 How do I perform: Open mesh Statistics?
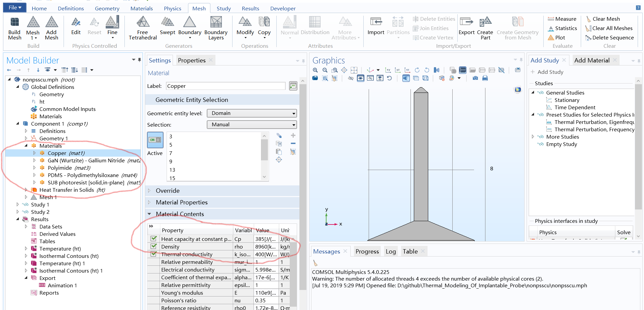point(562,28)
